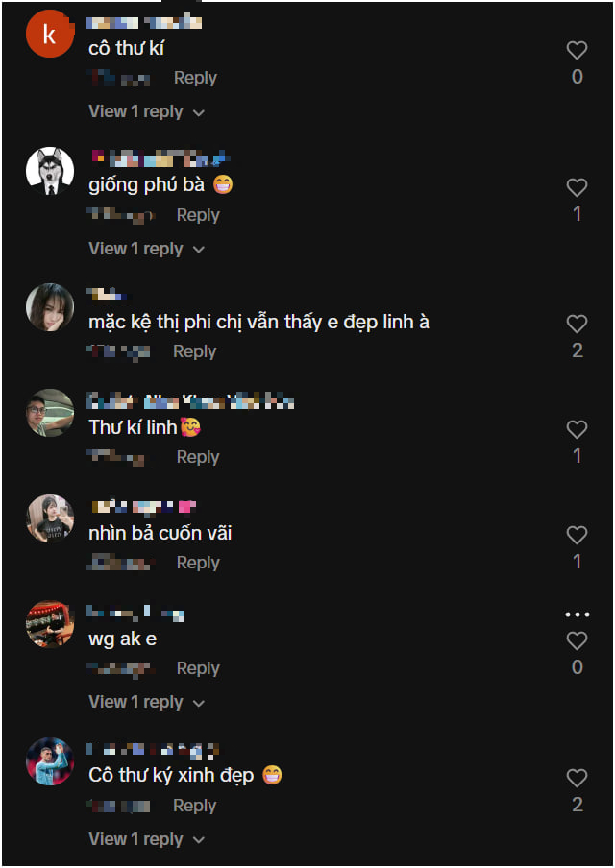The height and width of the screenshot is (868, 615).
Task: Reply to the "Thư kí linh" comment
Action: [x=198, y=457]
